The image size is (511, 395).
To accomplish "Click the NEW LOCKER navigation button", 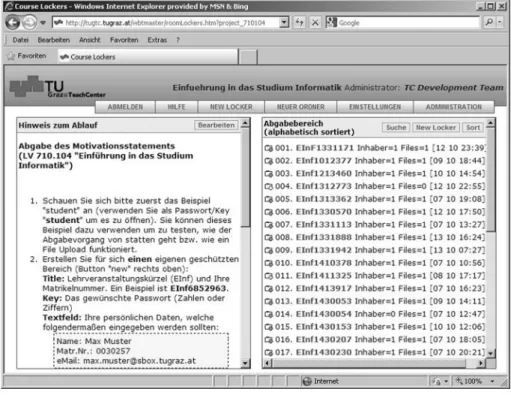I will [x=231, y=107].
